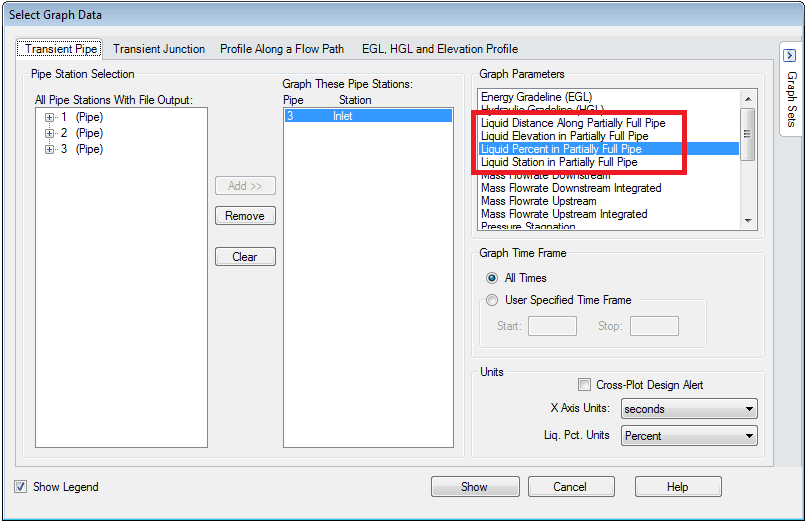Switch to Transient Junction tab

[159, 49]
